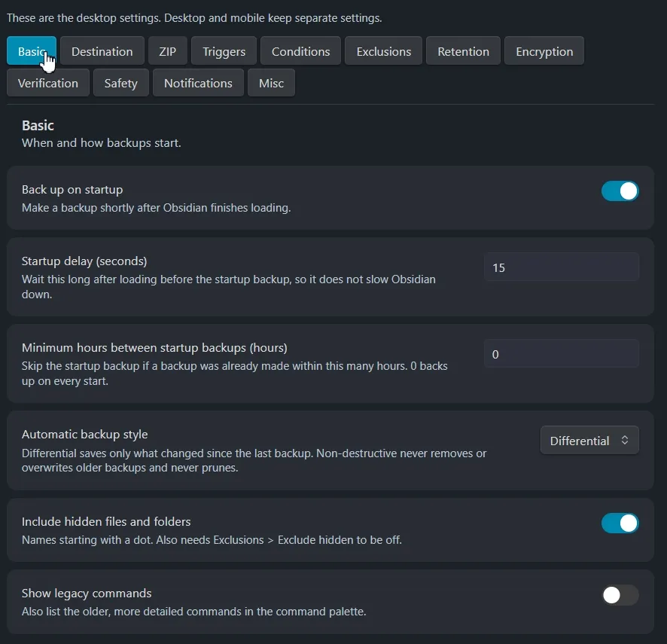Turn off Include hidden files and folders
667x644 pixels.
click(620, 523)
